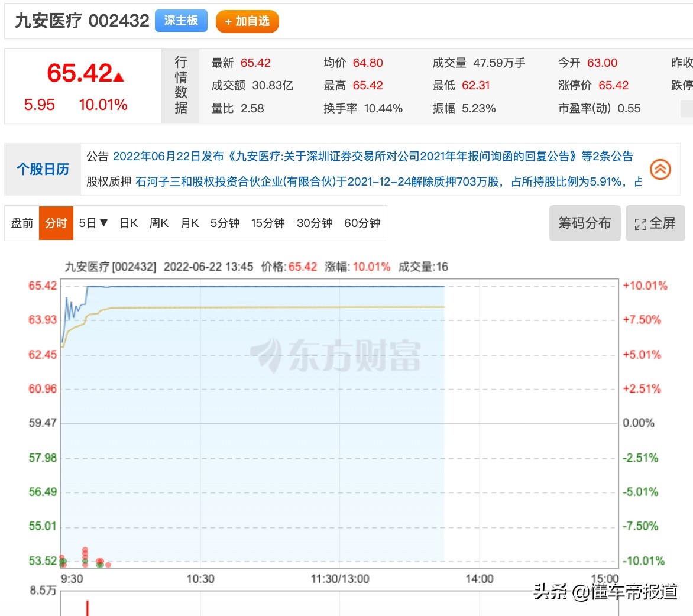
Task: Click the stock name 九安医疗 002432
Action: [x=82, y=21]
